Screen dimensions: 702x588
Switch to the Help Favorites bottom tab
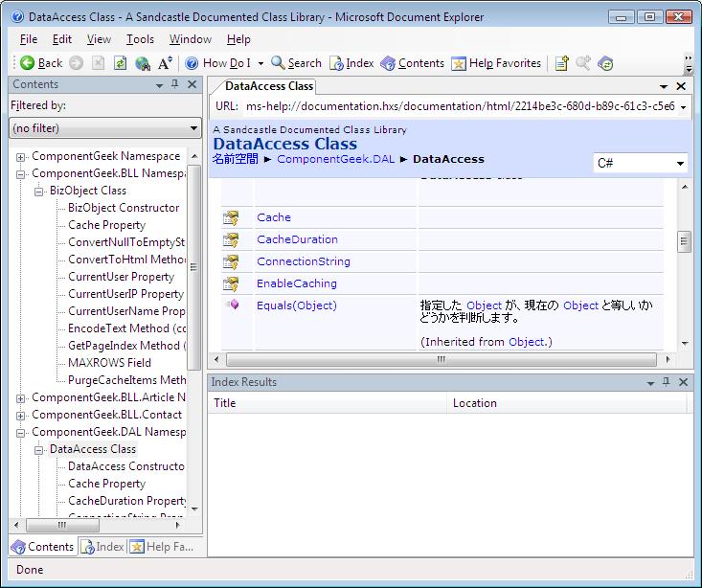pyautogui.click(x=162, y=547)
